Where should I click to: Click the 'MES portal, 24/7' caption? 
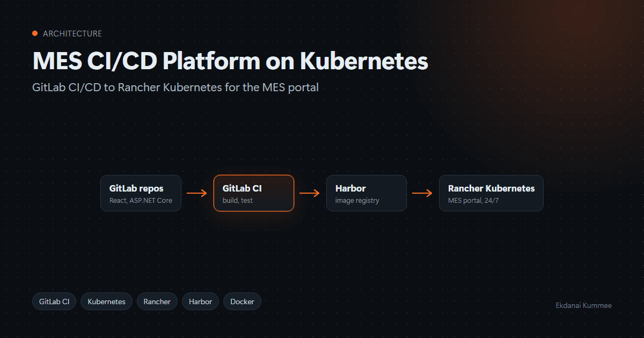[473, 201]
